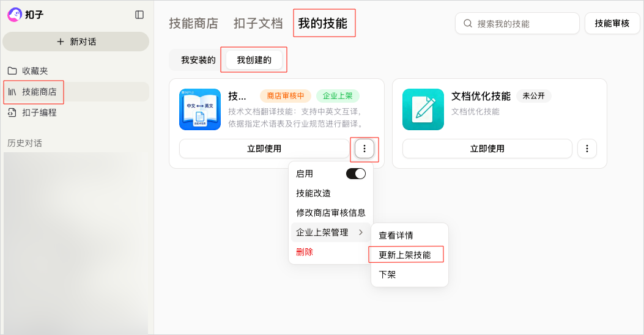Collapse the sidebar with the panel icon
Image resolution: width=644 pixels, height=335 pixels.
(139, 15)
